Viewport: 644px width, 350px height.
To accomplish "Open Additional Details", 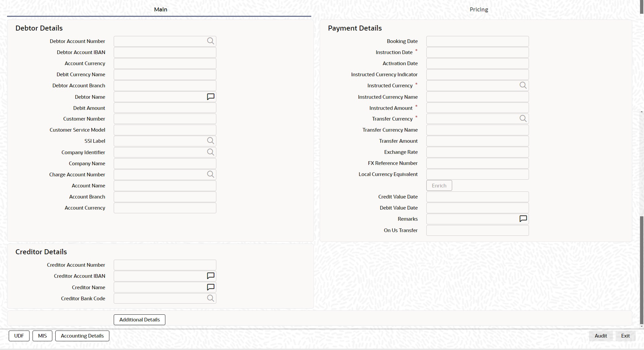I will coord(140,319).
